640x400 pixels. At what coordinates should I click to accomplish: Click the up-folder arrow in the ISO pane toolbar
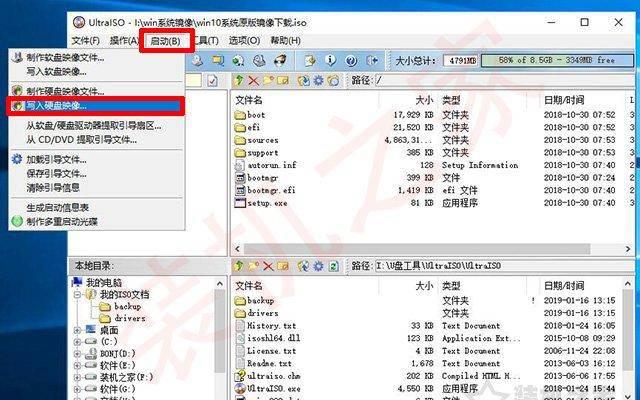(239, 80)
